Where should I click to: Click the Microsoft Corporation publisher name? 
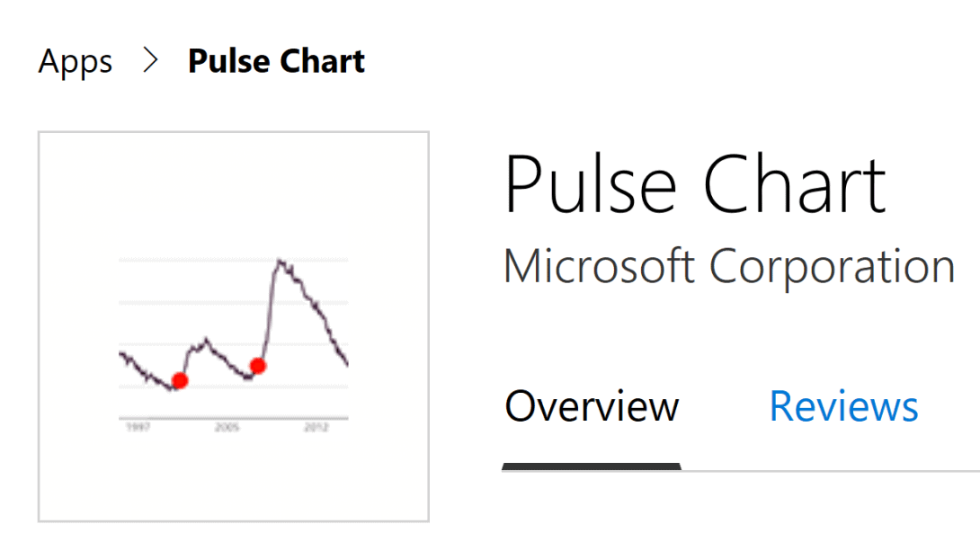click(730, 266)
